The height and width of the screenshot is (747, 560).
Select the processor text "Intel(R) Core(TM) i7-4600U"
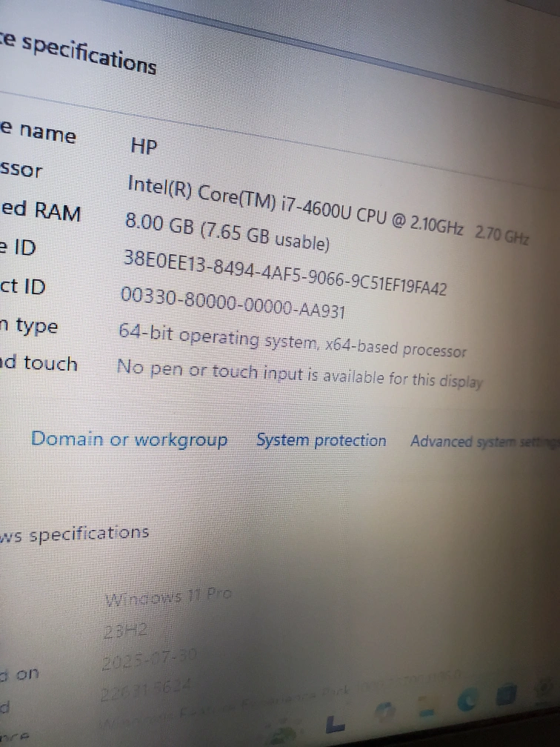[239, 198]
